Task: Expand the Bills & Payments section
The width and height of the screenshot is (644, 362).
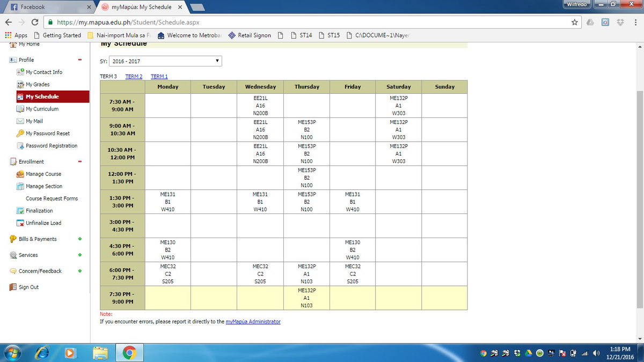Action: coord(79,239)
